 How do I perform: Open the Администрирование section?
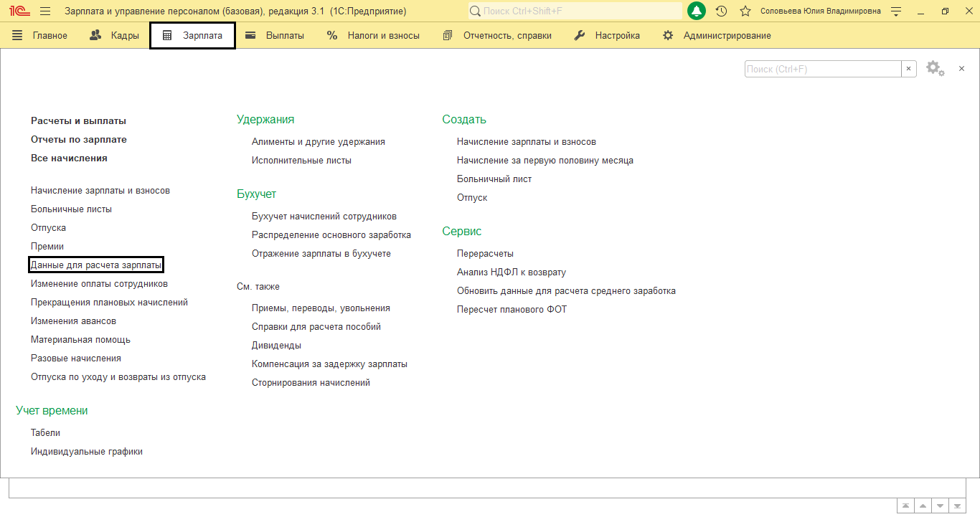click(x=717, y=35)
